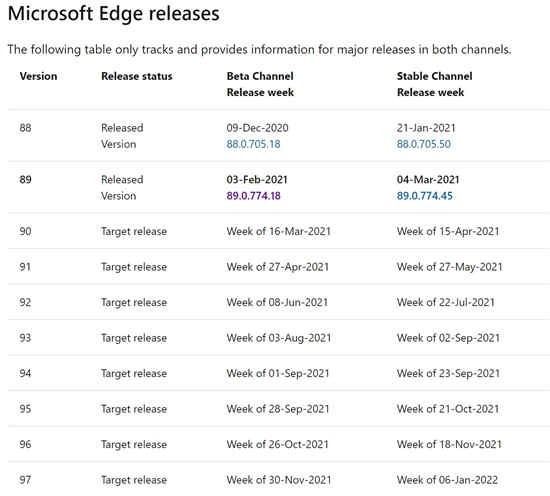Click the Microsoft Edge releases heading
This screenshot has height=496, width=550.
tap(114, 14)
